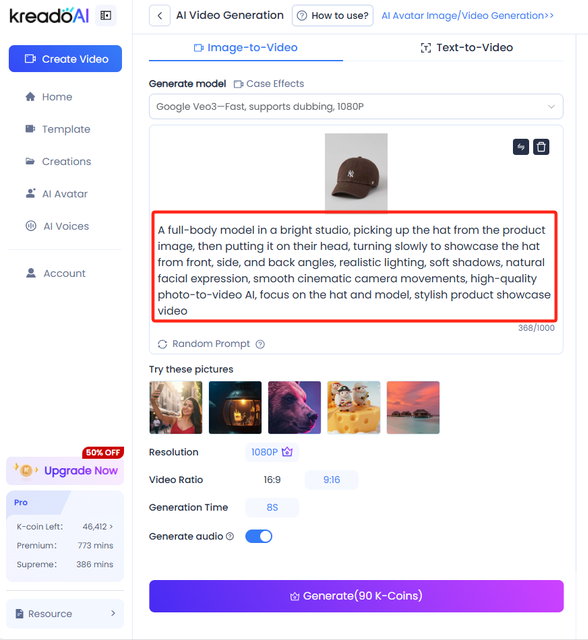Switch to the Text-to-Video tab

tap(467, 48)
